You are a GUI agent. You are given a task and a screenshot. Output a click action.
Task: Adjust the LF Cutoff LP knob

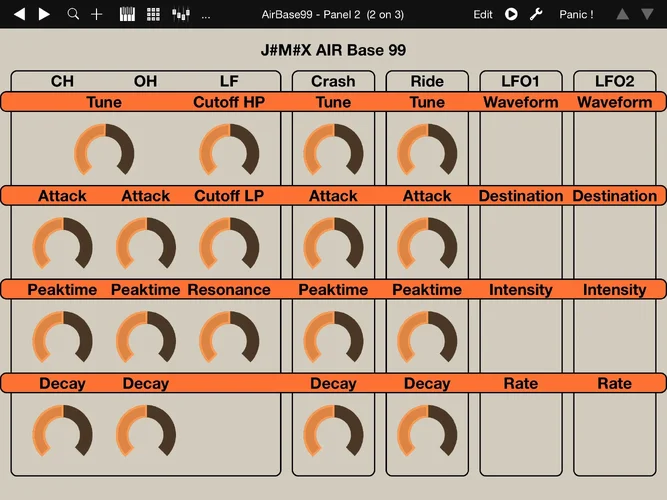coord(229,243)
